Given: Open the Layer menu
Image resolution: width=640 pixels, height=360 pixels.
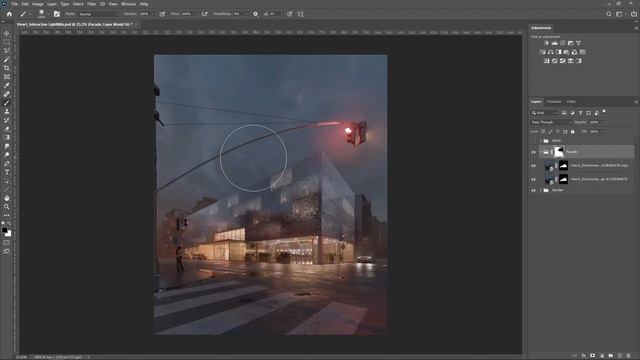Looking at the screenshot, I should click(52, 4).
